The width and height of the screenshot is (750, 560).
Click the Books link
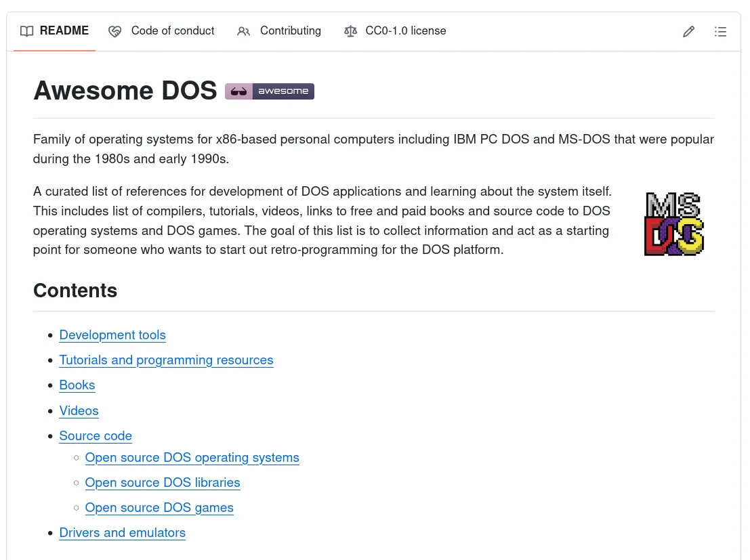(77, 385)
